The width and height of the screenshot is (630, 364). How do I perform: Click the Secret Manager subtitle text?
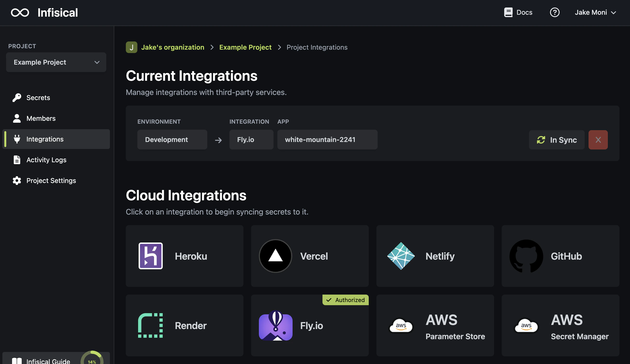(x=580, y=336)
